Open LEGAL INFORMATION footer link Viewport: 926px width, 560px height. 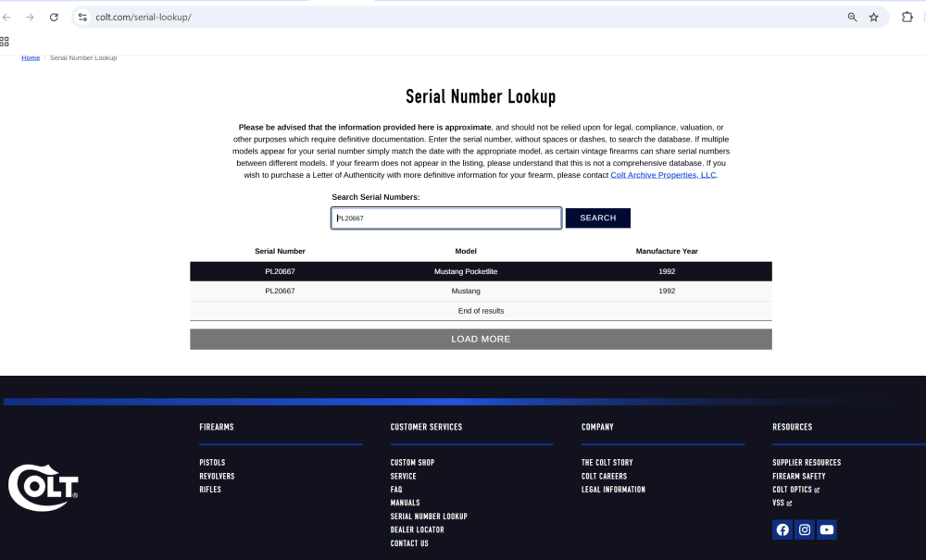click(613, 489)
